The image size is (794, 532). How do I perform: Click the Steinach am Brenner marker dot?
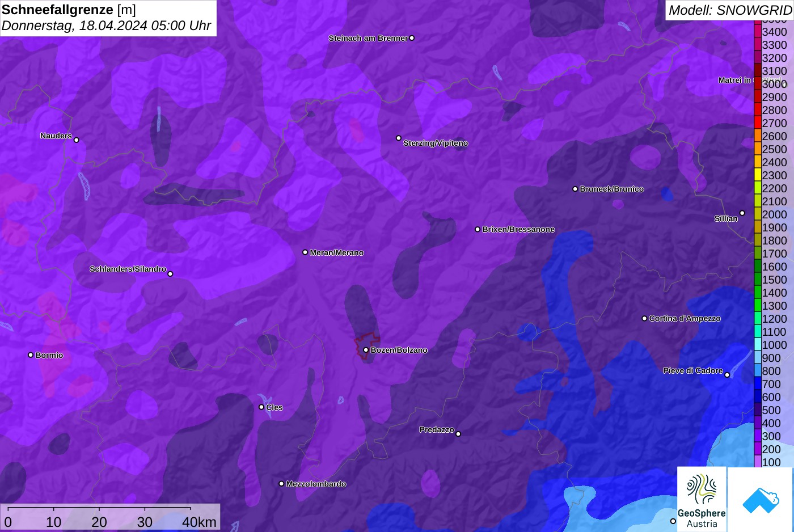coord(412,38)
